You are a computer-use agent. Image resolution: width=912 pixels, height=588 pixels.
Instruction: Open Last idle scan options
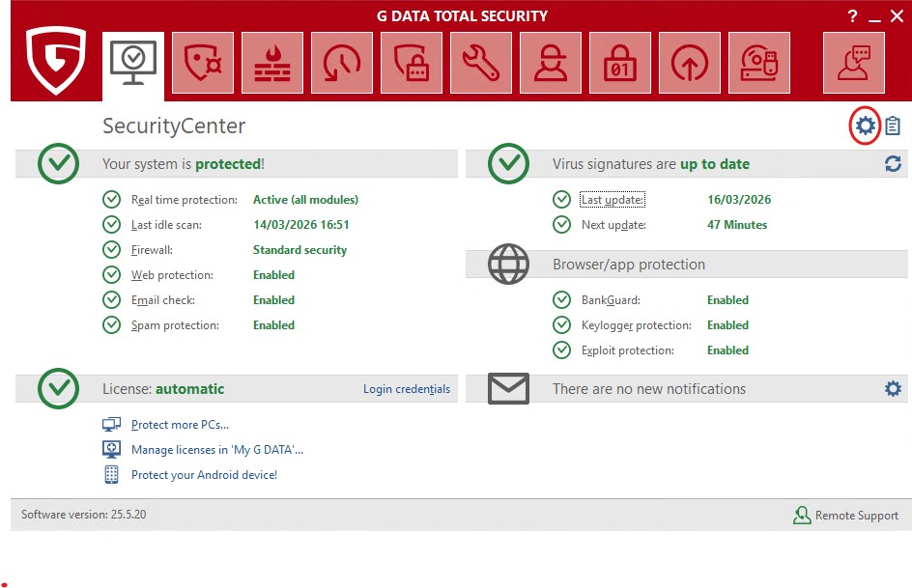coord(166,225)
